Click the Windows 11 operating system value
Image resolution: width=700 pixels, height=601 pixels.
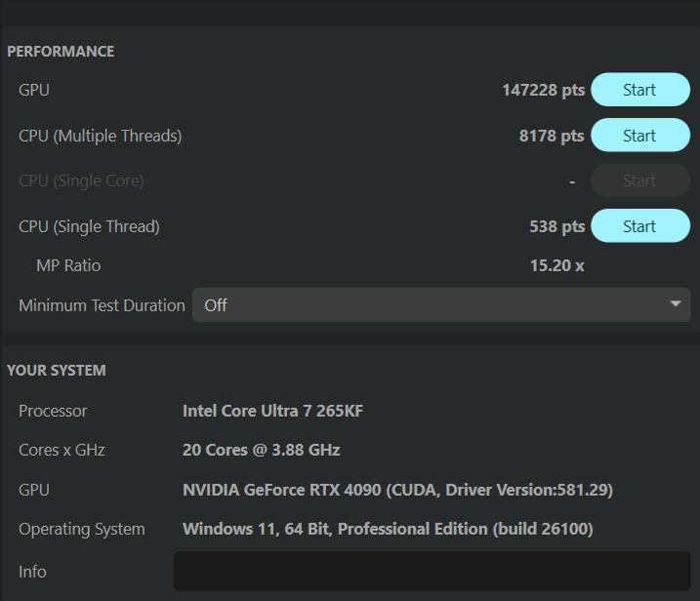coord(388,529)
